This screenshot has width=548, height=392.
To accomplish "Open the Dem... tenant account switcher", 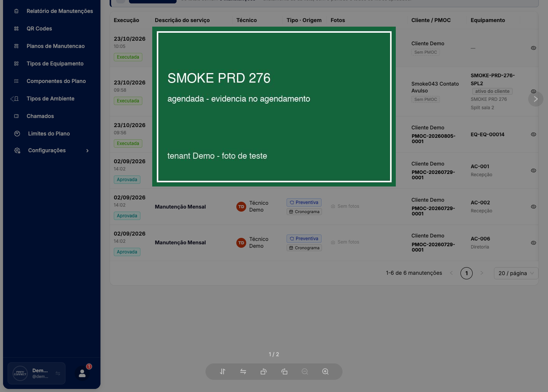I will coord(37,373).
